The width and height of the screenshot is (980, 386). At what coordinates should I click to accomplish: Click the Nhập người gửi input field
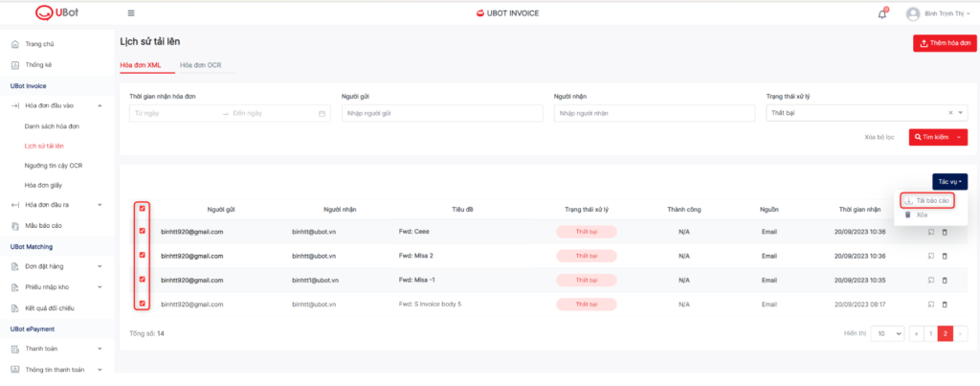tap(442, 113)
